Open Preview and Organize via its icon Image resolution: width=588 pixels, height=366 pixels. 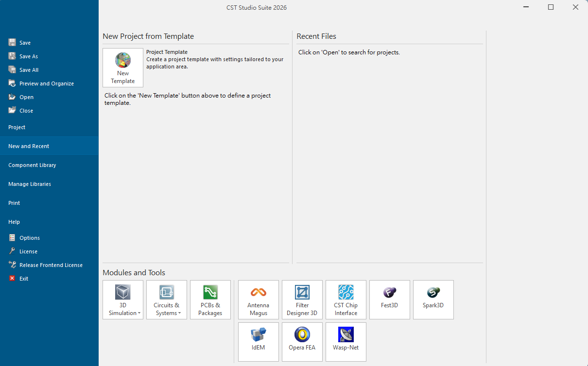12,83
